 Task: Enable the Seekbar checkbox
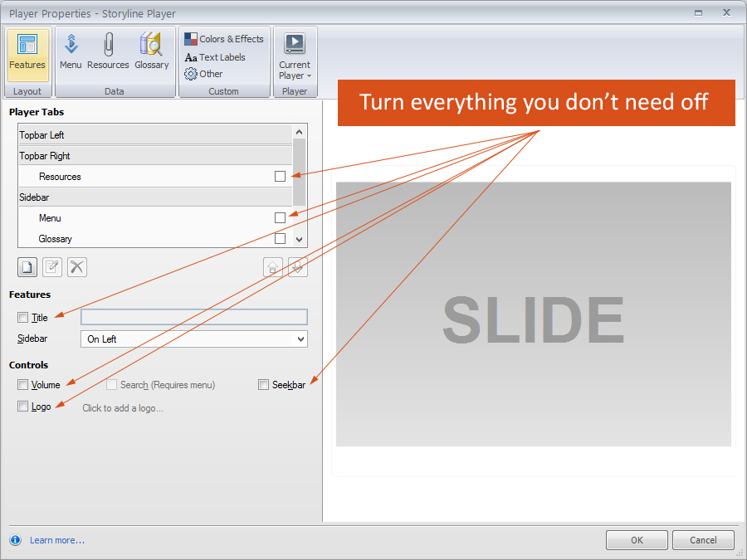[263, 384]
